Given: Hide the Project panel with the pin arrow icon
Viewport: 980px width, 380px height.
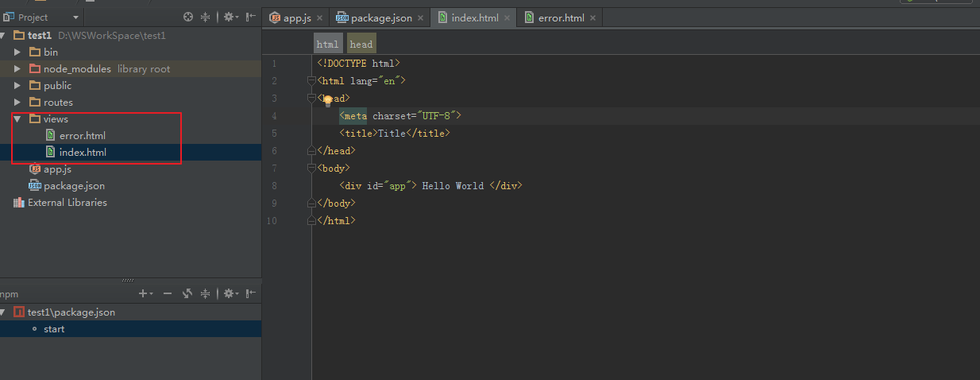Looking at the screenshot, I should 251,17.
